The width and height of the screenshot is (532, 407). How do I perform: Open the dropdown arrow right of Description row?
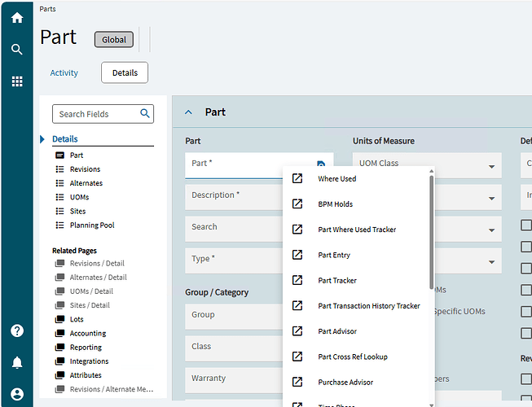pyautogui.click(x=491, y=199)
